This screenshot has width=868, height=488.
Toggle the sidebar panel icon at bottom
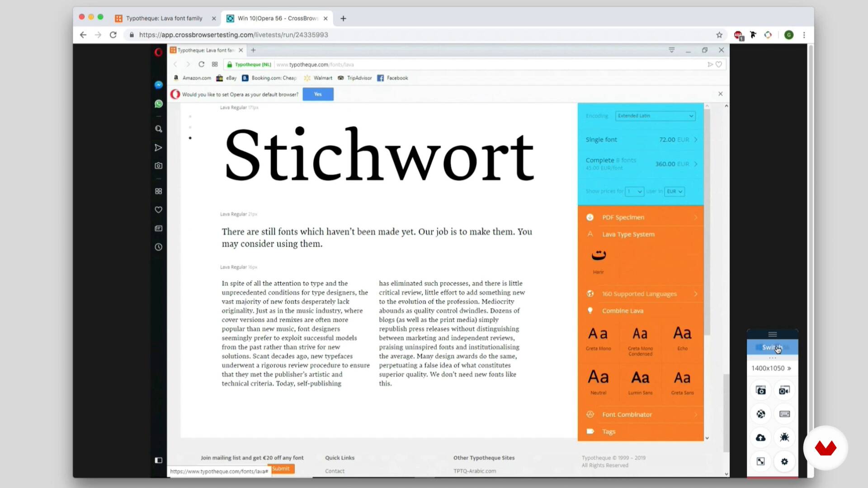[158, 460]
